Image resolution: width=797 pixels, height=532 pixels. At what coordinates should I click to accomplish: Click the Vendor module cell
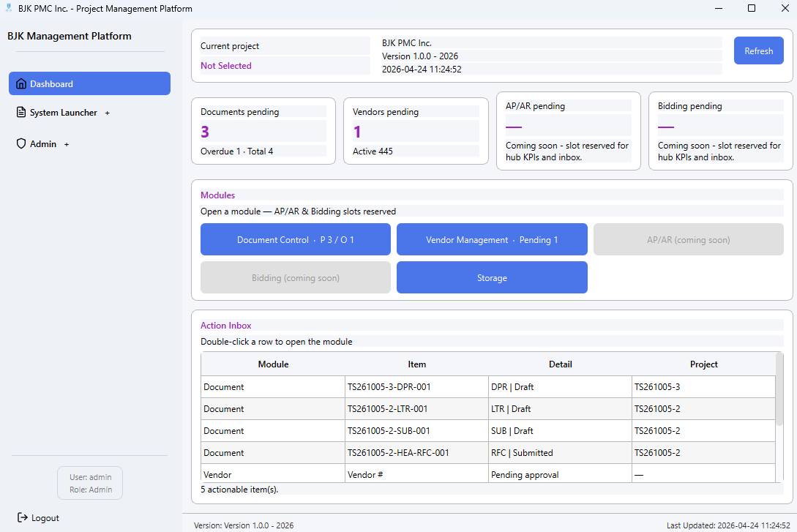pyautogui.click(x=273, y=474)
